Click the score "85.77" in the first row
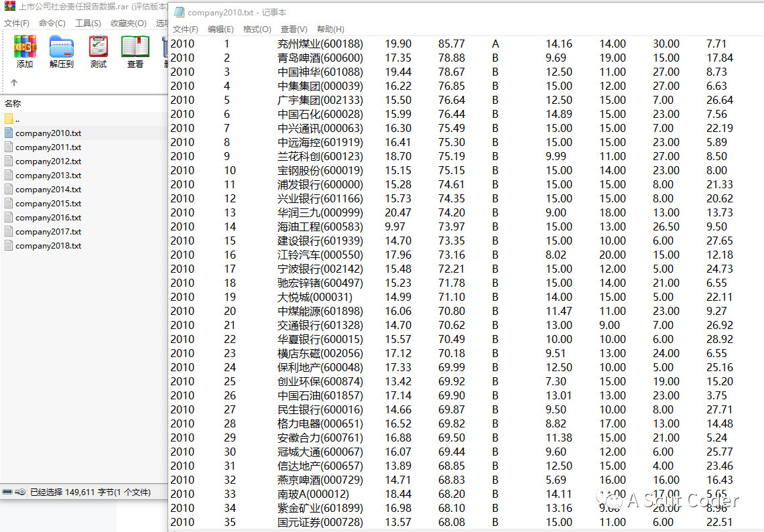Viewport: 764px width, 532px height. click(x=452, y=44)
